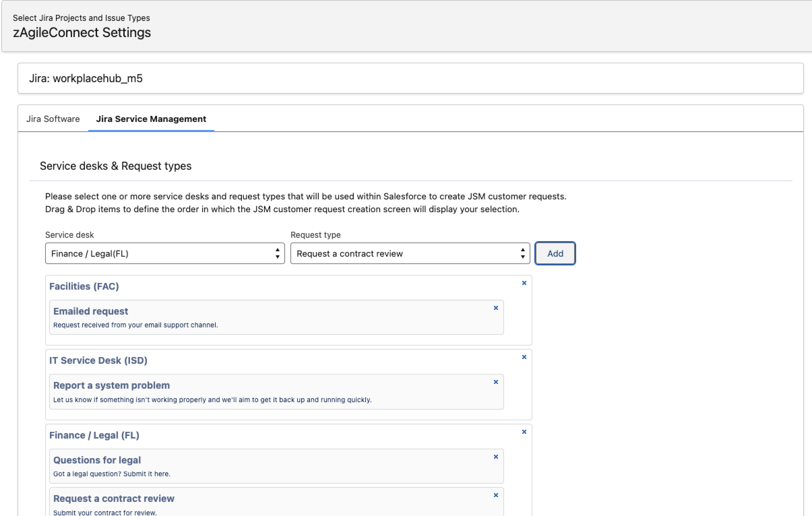Screen dimensions: 812x516
Task: Switch to the Jira Software tab
Action: click(x=53, y=119)
